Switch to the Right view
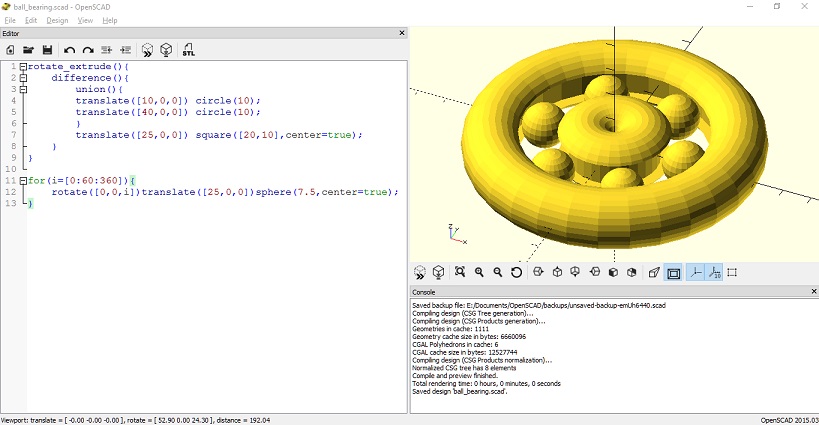The image size is (819, 425). coord(539,272)
